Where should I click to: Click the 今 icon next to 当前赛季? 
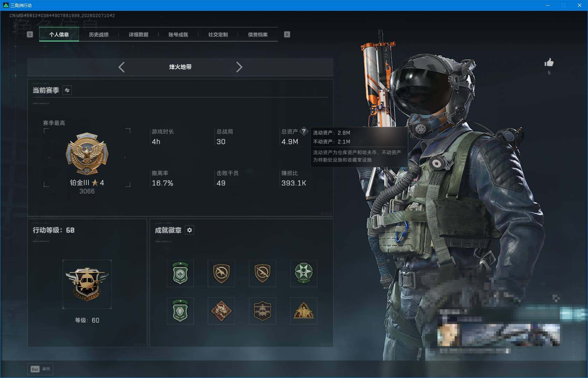[x=67, y=90]
